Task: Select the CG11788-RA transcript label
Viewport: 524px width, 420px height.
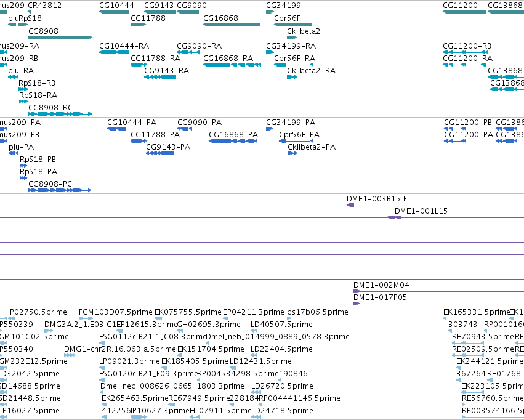Action: pyautogui.click(x=155, y=58)
